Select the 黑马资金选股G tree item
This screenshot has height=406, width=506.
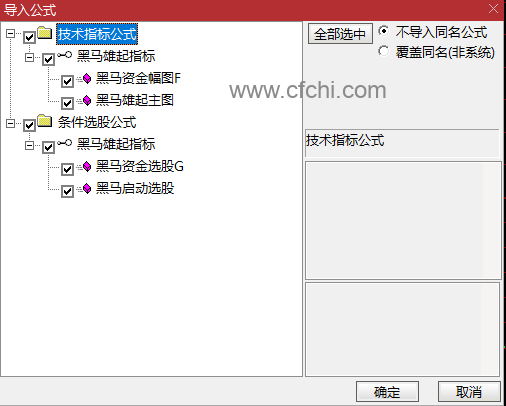click(140, 166)
